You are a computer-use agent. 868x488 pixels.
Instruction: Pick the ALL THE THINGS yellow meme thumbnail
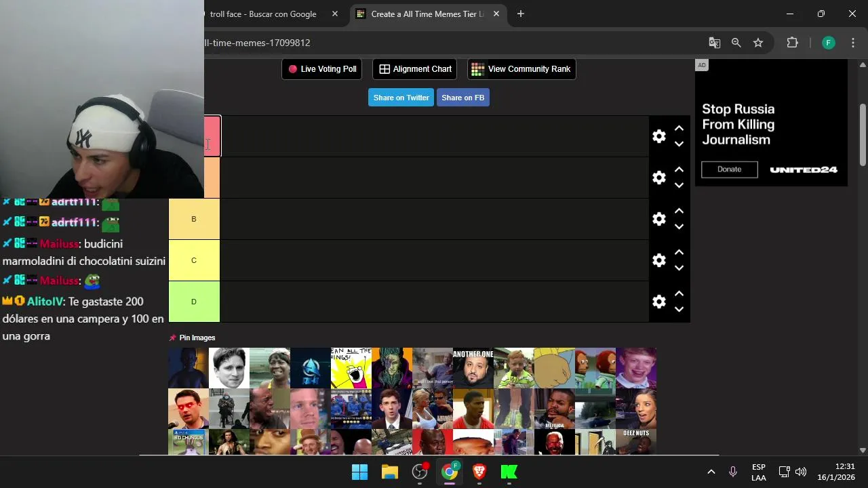pos(351,368)
